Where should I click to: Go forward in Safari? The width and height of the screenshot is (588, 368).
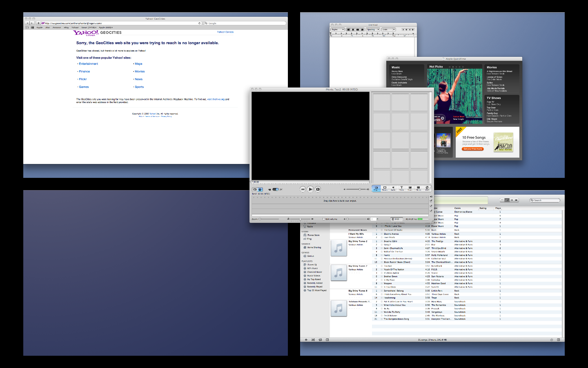pyautogui.click(x=32, y=23)
